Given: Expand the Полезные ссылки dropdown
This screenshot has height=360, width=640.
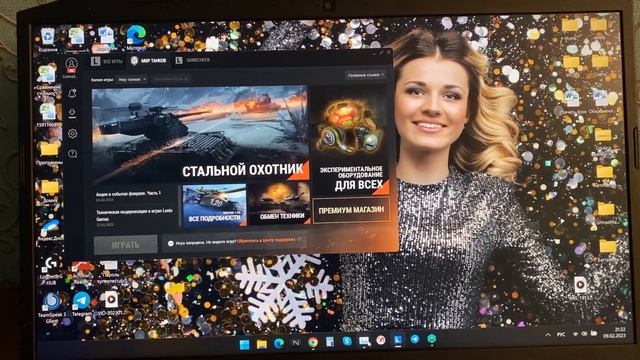Looking at the screenshot, I should tap(365, 75).
